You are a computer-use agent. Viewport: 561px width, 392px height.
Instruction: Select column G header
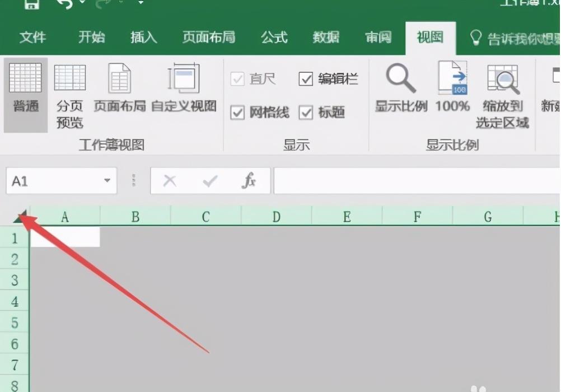pos(488,217)
